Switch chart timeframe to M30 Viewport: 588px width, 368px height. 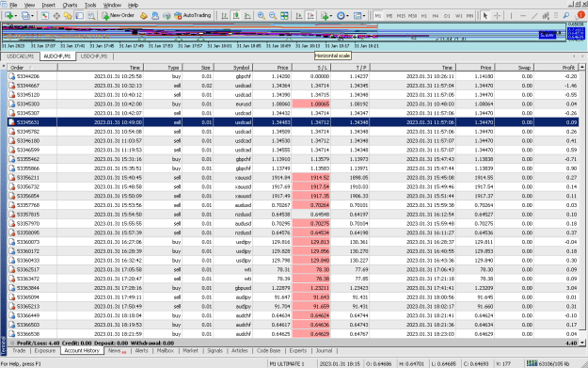tap(412, 16)
